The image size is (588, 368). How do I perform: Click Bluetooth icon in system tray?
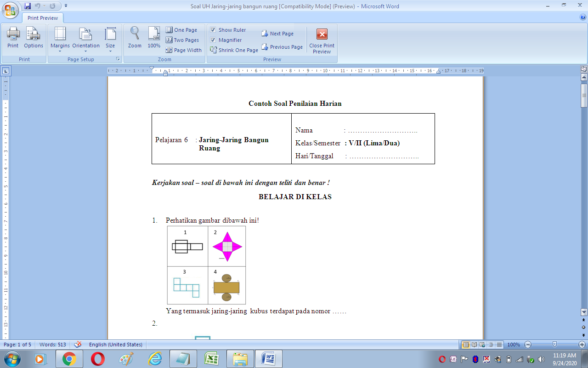coord(475,359)
